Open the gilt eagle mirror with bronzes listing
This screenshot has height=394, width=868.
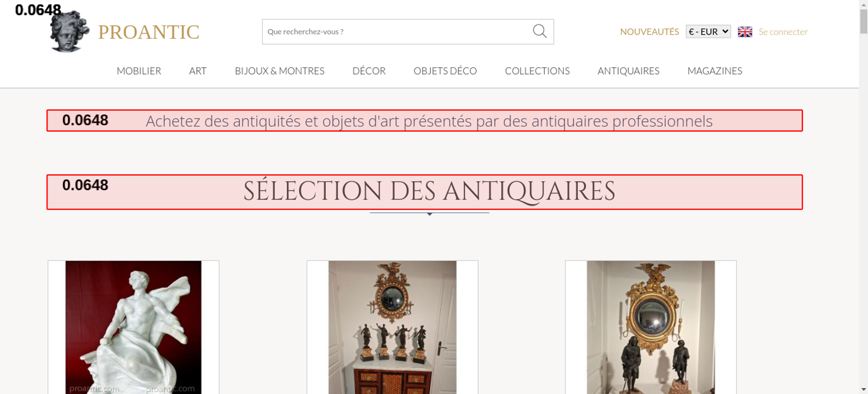click(x=651, y=327)
